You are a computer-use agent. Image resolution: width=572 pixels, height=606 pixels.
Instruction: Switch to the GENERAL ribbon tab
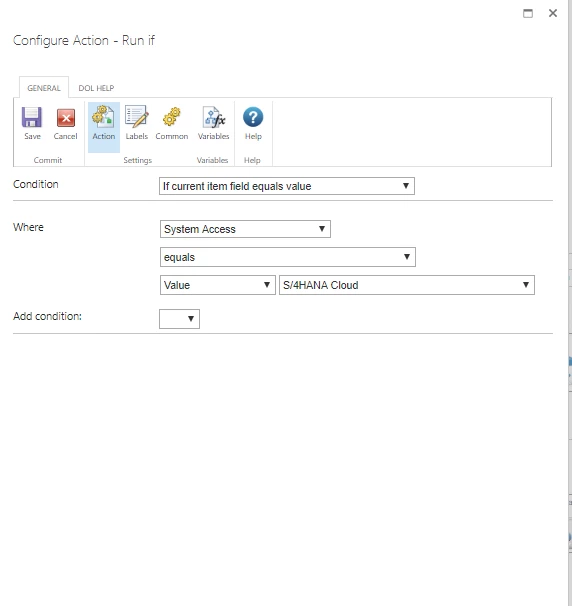tap(44, 88)
